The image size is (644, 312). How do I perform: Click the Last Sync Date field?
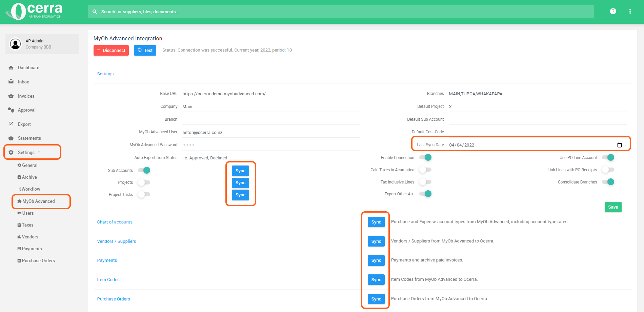click(x=537, y=145)
